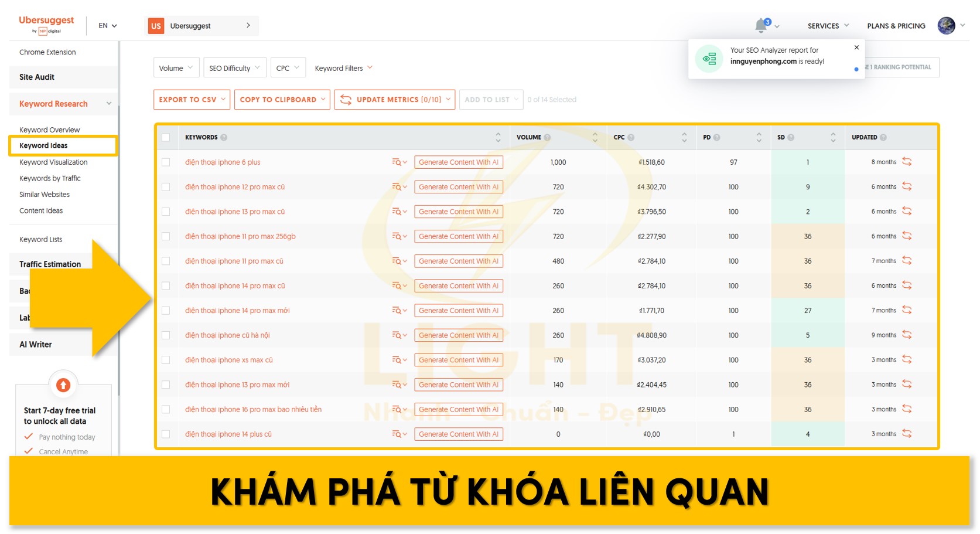Expand the Services menu
This screenshot has width=980, height=534.
pyautogui.click(x=828, y=26)
